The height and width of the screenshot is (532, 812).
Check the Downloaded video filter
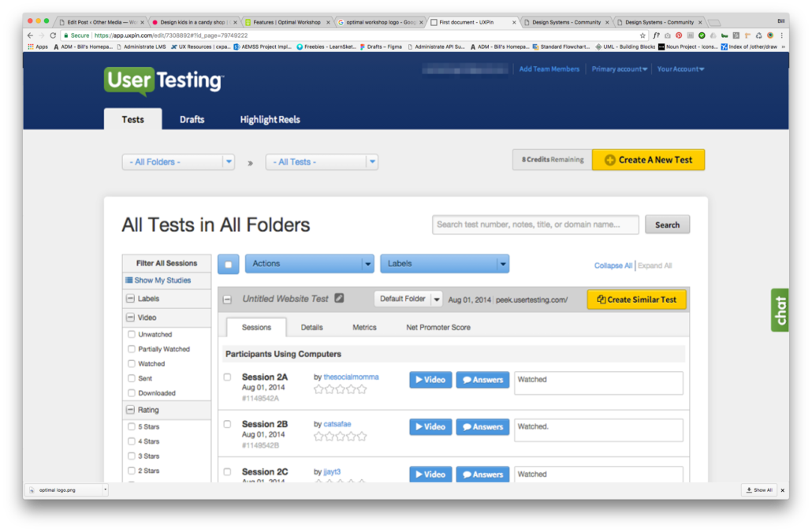(x=132, y=392)
